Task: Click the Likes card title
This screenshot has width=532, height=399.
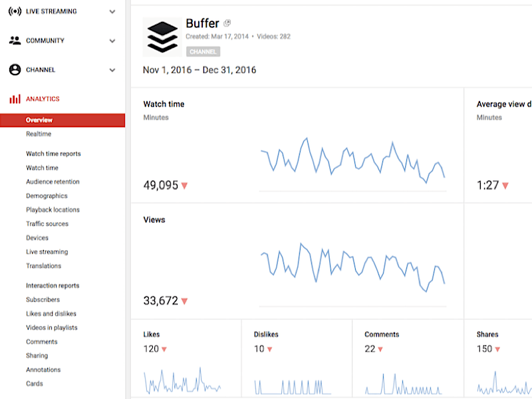Action: tap(152, 334)
